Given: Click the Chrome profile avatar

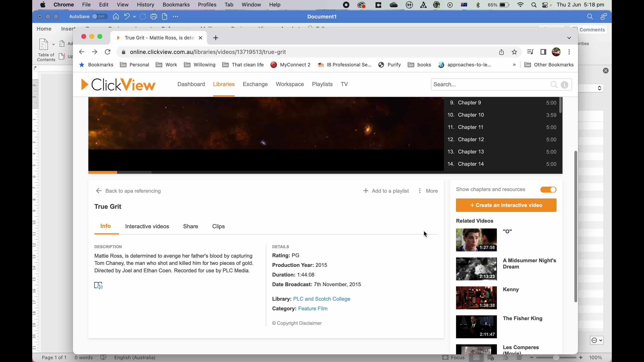Looking at the screenshot, I should pyautogui.click(x=556, y=52).
